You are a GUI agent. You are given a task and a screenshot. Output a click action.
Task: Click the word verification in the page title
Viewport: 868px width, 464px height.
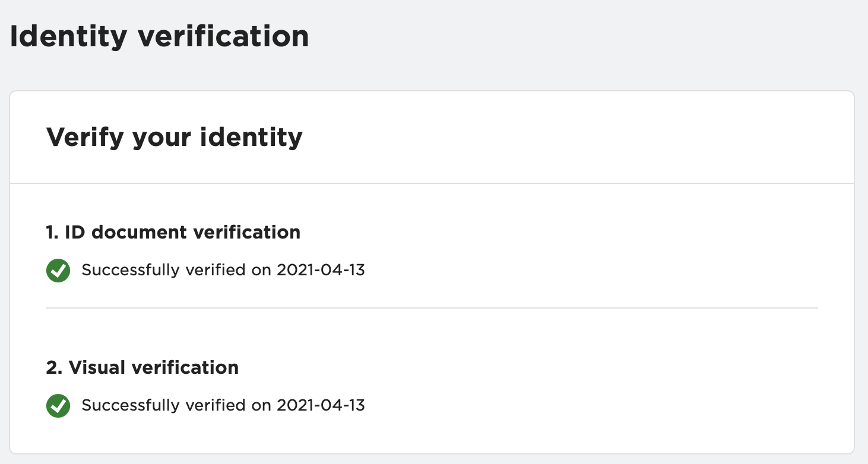[x=223, y=37]
